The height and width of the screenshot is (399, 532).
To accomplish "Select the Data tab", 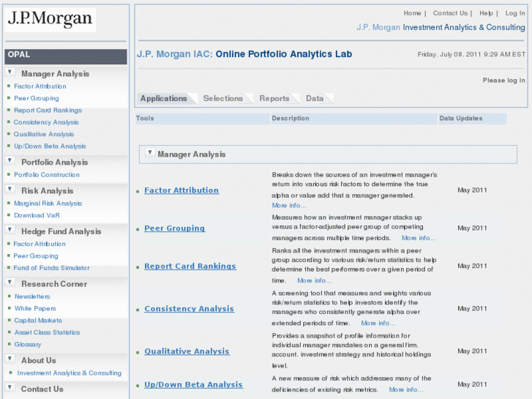I will tap(315, 98).
